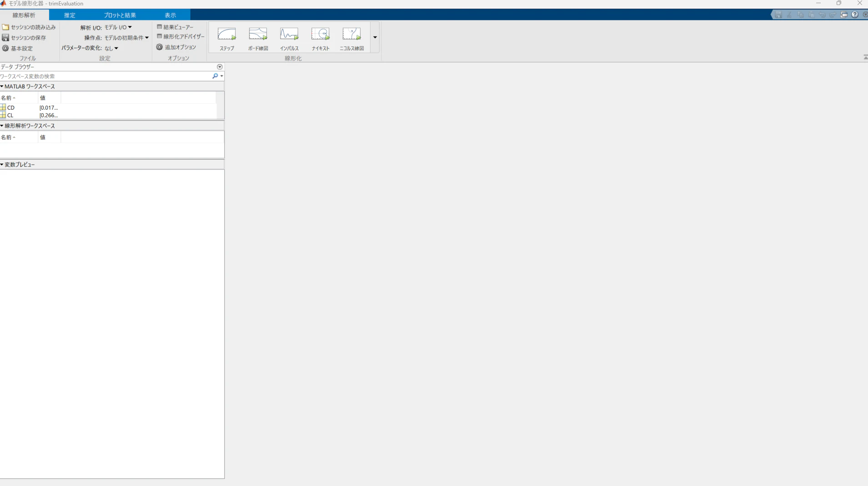Viewport: 868px width, 486px height.
Task: Generate an impulse response plot
Action: pos(290,38)
